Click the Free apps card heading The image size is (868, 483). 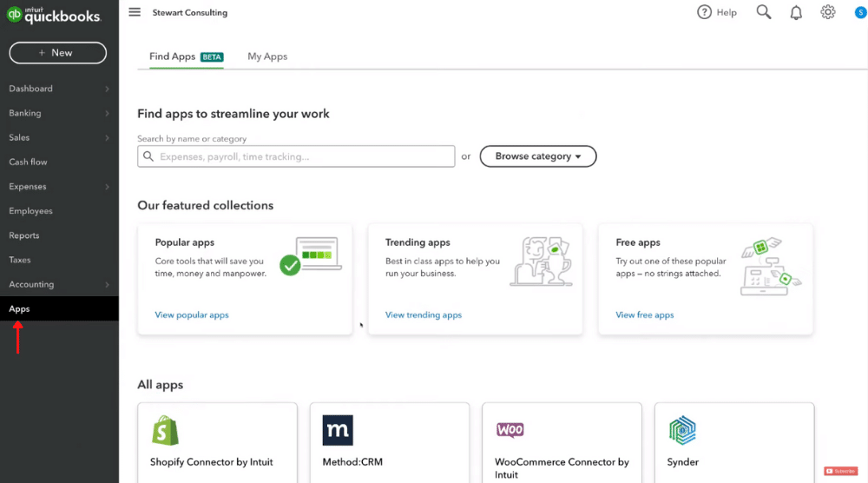tap(638, 242)
